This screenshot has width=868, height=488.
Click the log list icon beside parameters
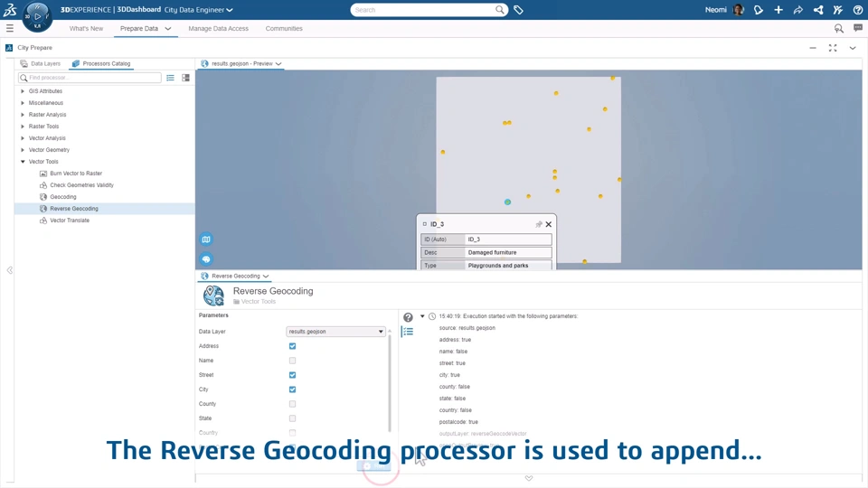click(x=408, y=332)
